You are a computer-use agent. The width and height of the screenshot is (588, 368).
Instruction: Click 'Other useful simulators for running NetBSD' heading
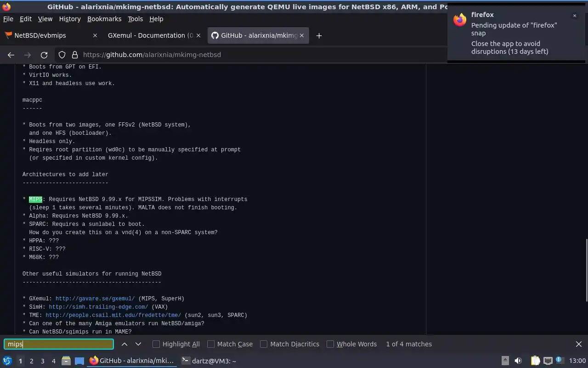(x=92, y=274)
